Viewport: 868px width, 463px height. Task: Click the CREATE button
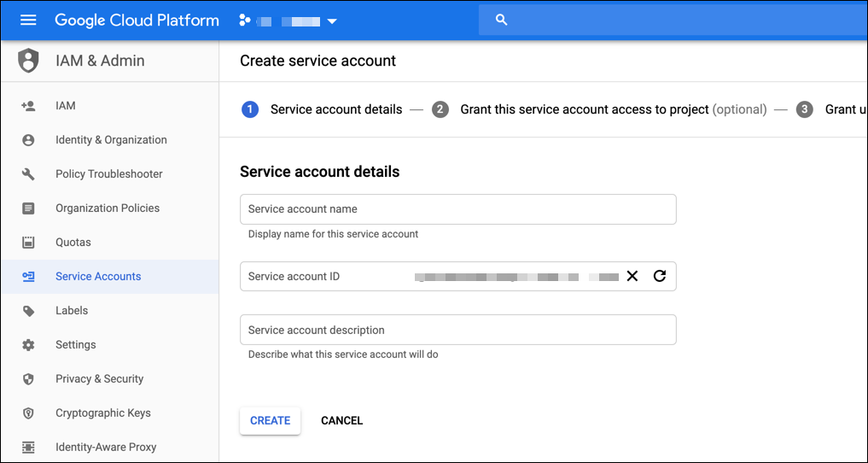pos(271,421)
